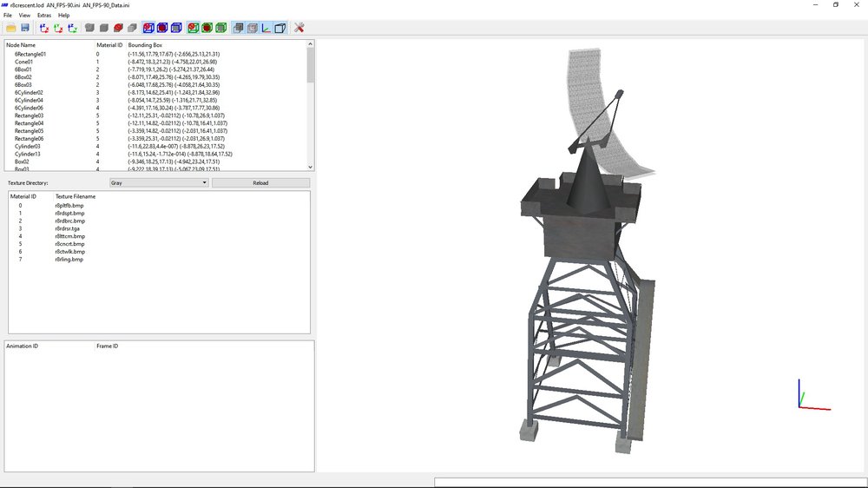Select texture r8rdbrc.bmp
The image size is (868, 488).
click(x=69, y=221)
